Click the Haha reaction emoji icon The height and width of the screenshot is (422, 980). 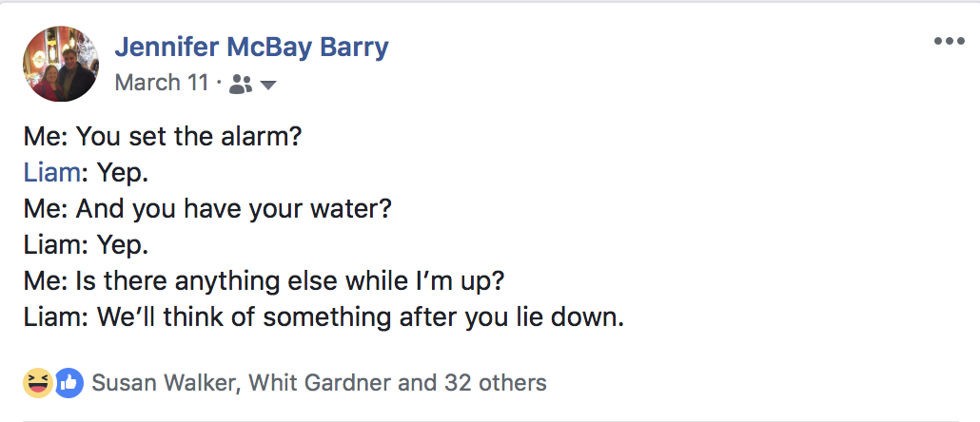(37, 383)
